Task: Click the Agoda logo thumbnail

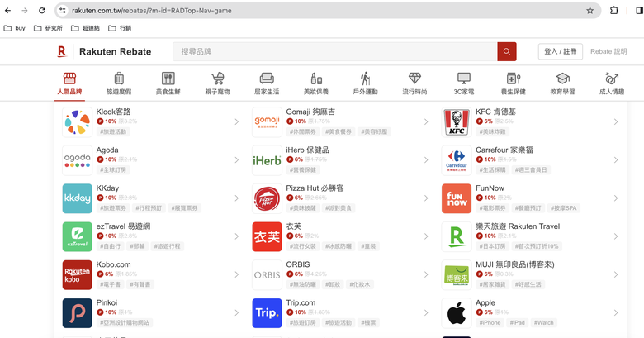Action: [x=78, y=160]
